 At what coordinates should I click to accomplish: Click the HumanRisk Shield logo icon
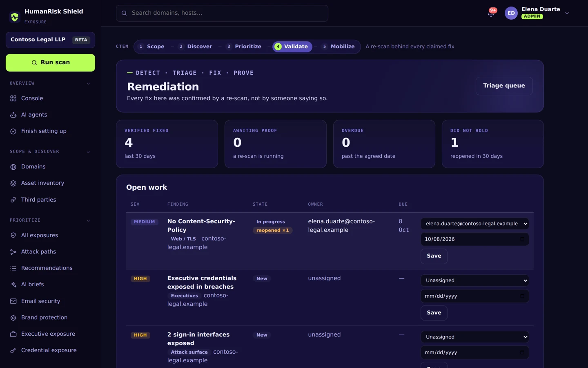tap(15, 17)
